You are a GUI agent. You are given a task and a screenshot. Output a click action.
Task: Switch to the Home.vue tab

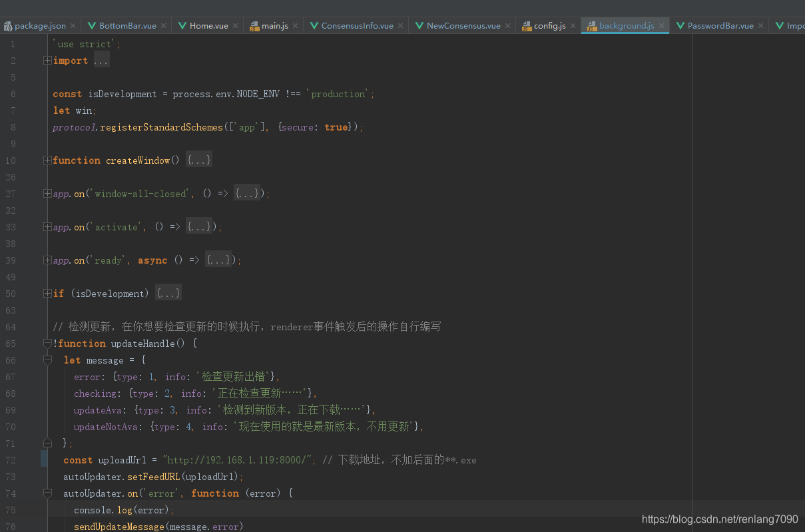click(209, 26)
